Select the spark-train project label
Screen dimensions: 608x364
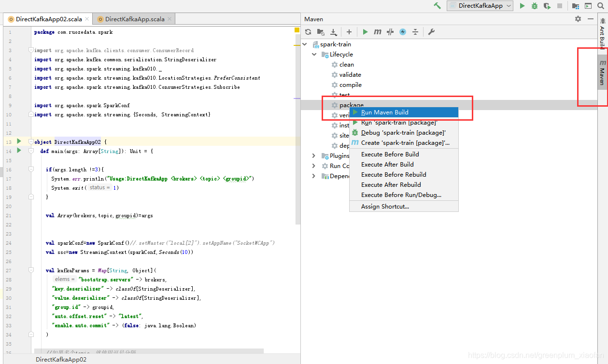pyautogui.click(x=336, y=44)
